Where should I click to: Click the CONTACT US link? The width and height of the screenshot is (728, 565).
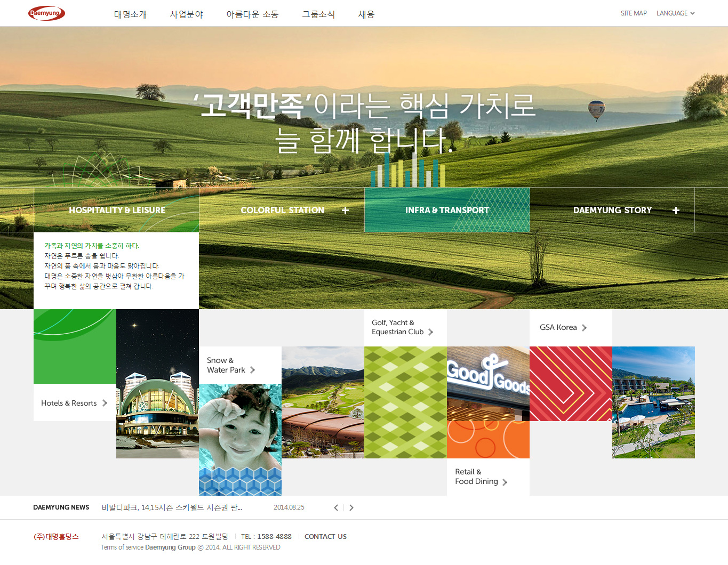point(325,537)
